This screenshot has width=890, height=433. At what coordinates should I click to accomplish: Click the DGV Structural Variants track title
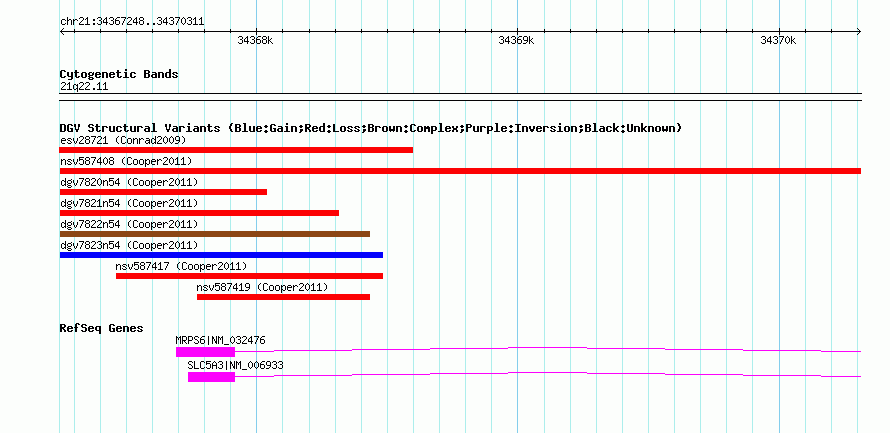371,128
